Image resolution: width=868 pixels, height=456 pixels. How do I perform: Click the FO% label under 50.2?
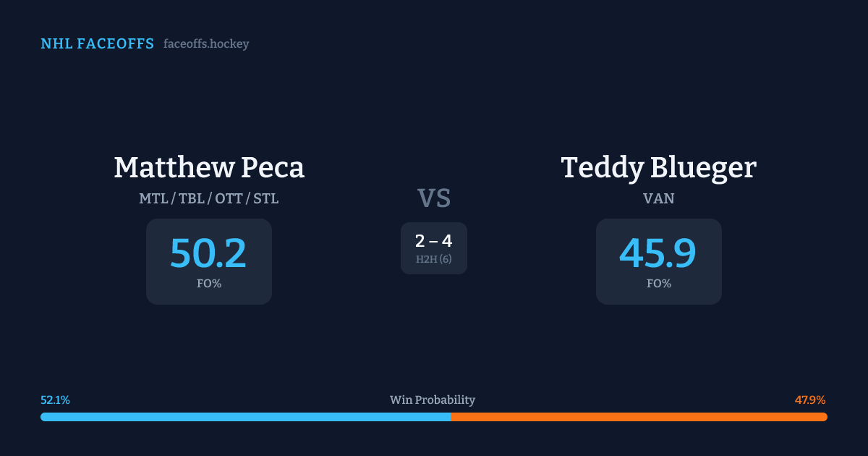click(x=209, y=284)
